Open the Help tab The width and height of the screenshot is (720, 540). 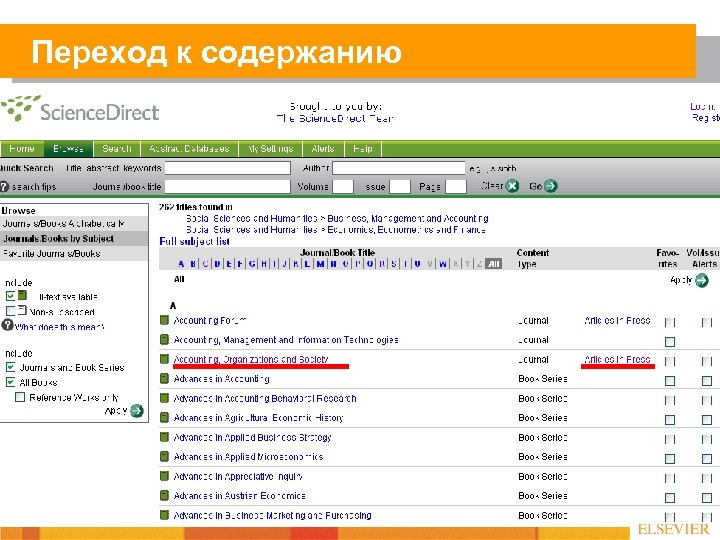pyautogui.click(x=363, y=149)
